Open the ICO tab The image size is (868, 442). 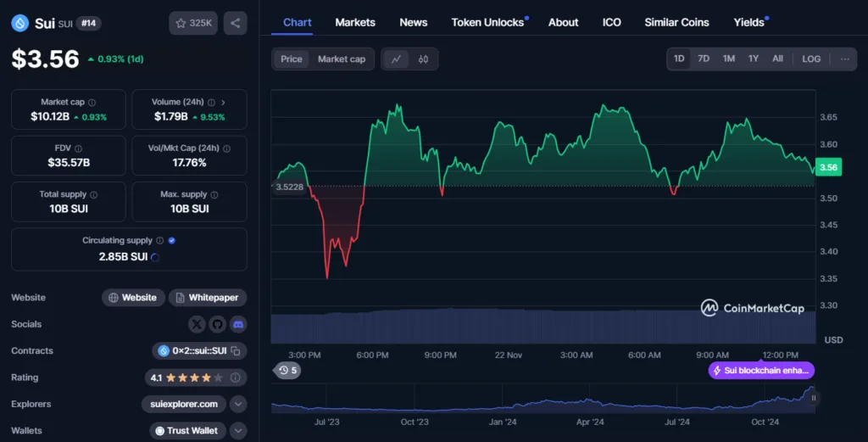[612, 23]
